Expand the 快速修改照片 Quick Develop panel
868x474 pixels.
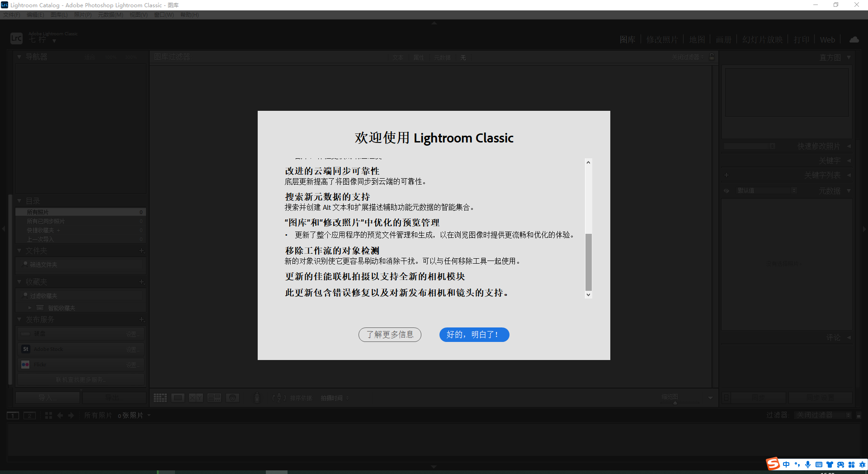(849, 146)
